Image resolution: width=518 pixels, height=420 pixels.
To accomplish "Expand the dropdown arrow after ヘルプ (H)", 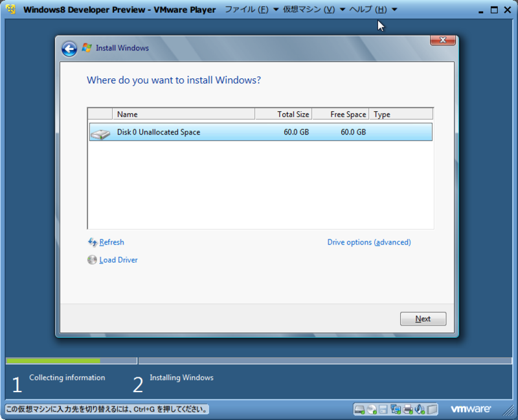I will tap(394, 10).
